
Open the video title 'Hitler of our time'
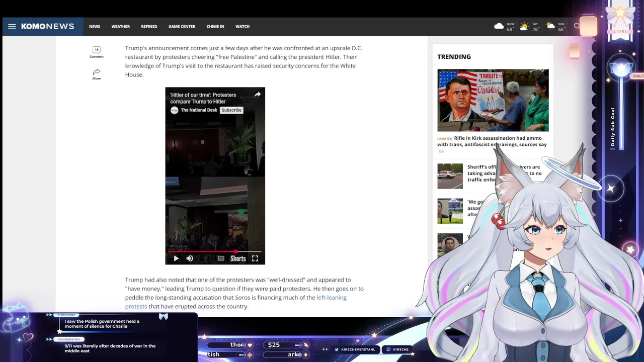203,98
